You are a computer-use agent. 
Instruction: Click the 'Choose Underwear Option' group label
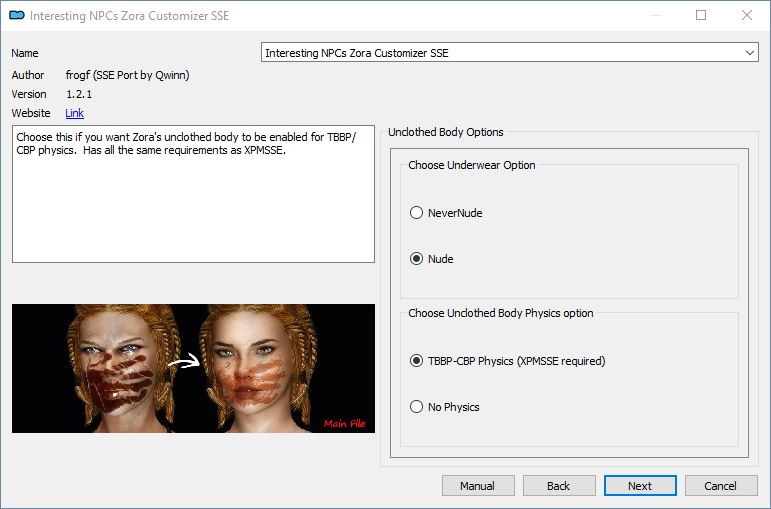[x=472, y=165]
